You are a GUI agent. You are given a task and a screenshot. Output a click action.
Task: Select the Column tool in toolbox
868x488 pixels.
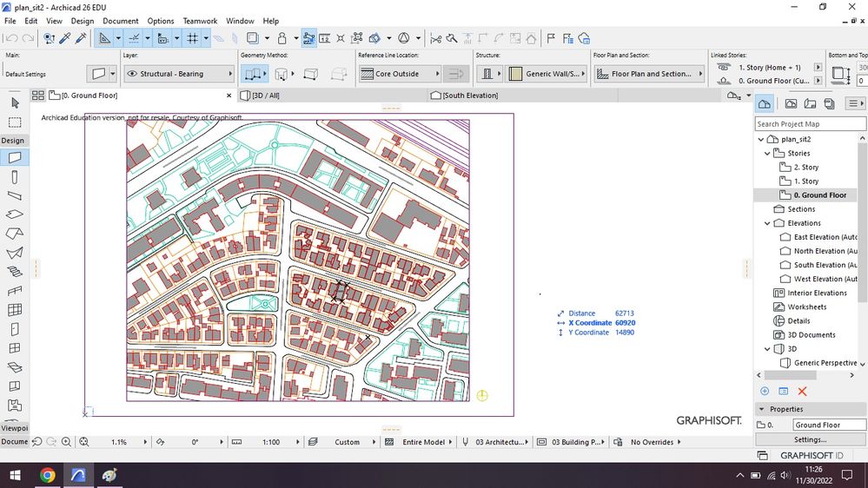coord(15,177)
